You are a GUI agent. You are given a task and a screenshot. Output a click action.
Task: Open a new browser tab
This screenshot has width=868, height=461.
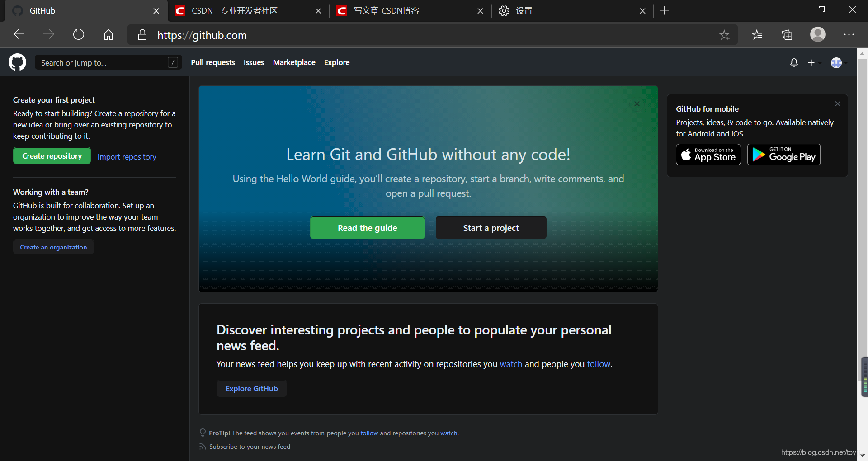point(664,10)
